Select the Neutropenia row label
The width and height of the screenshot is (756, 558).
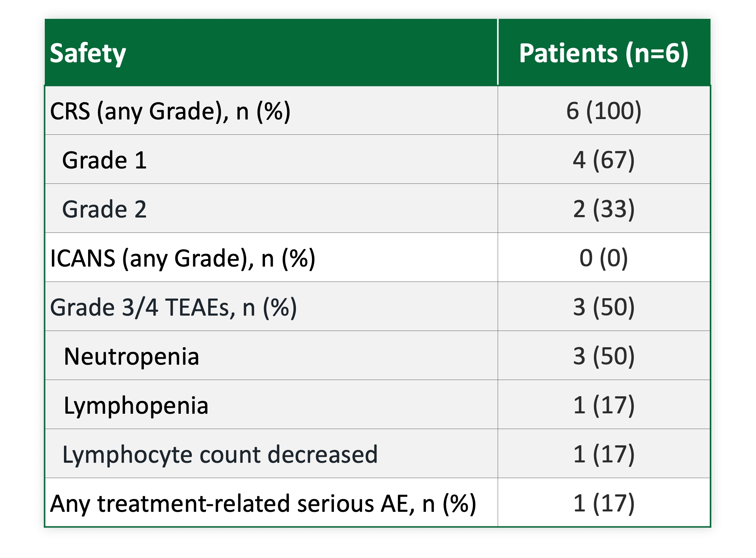pos(131,356)
